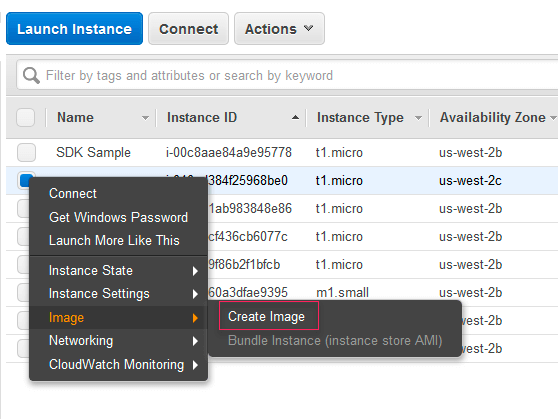Open the Availability Zone column dropdown
558x419 pixels.
coord(553,118)
